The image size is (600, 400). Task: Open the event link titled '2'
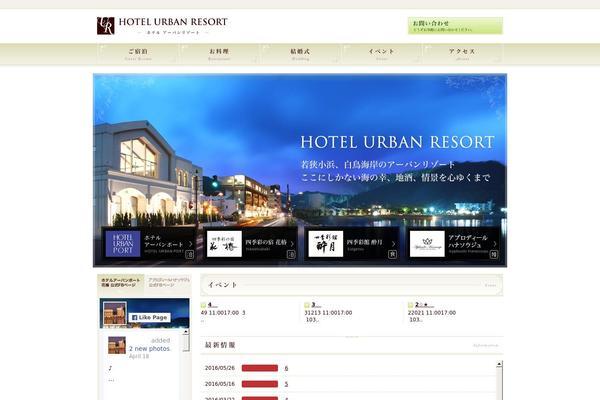tap(424, 305)
